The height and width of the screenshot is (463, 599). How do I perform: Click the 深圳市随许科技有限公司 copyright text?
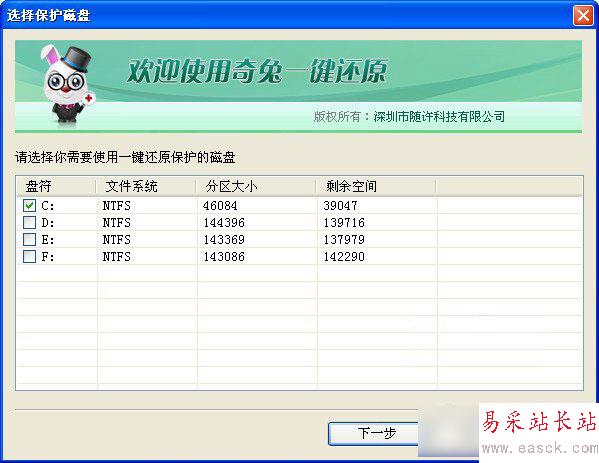(x=439, y=117)
